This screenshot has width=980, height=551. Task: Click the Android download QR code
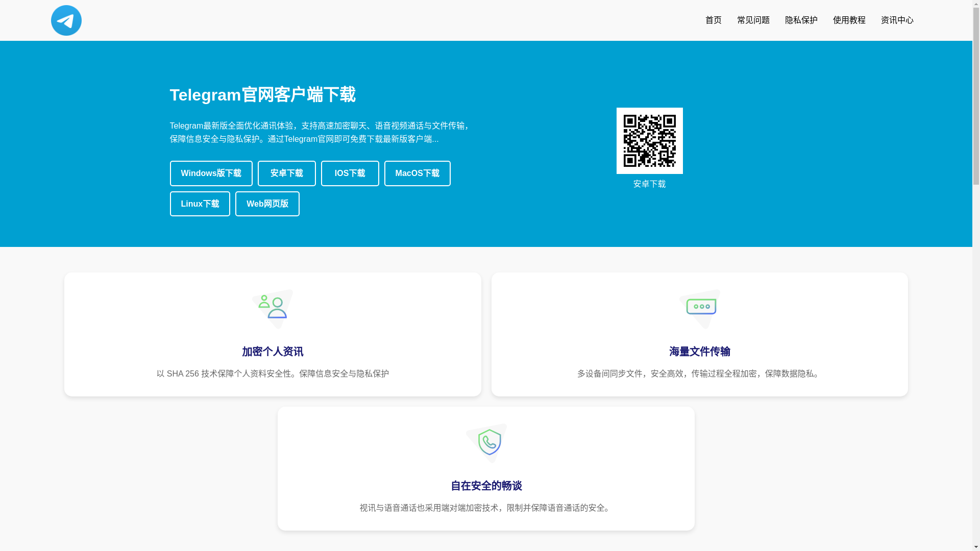[x=650, y=141]
